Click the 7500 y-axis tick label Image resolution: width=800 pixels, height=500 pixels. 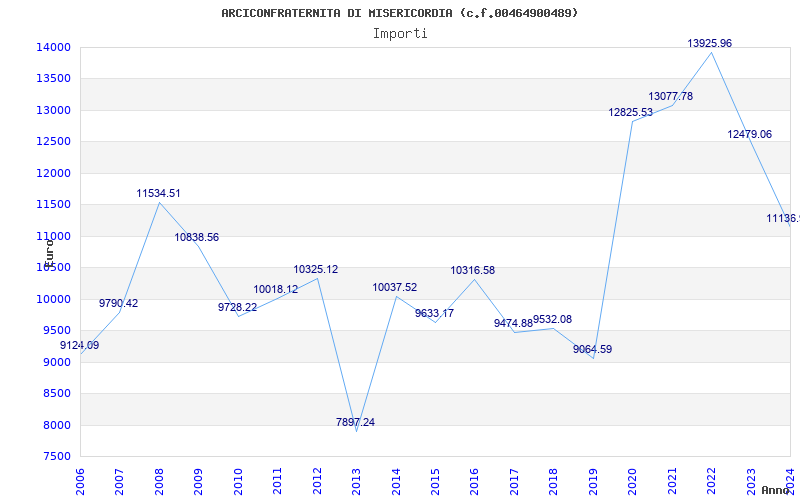56,456
